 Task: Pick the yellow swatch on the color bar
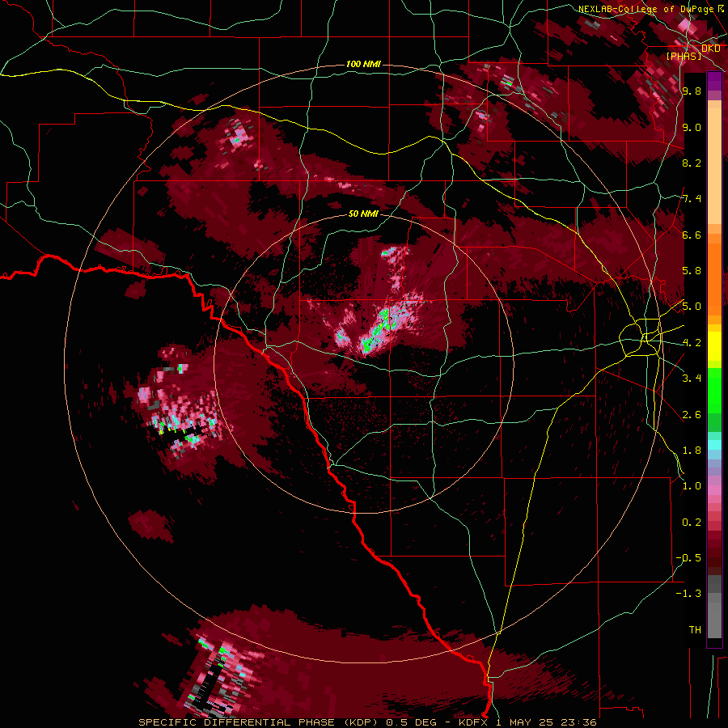[714, 346]
